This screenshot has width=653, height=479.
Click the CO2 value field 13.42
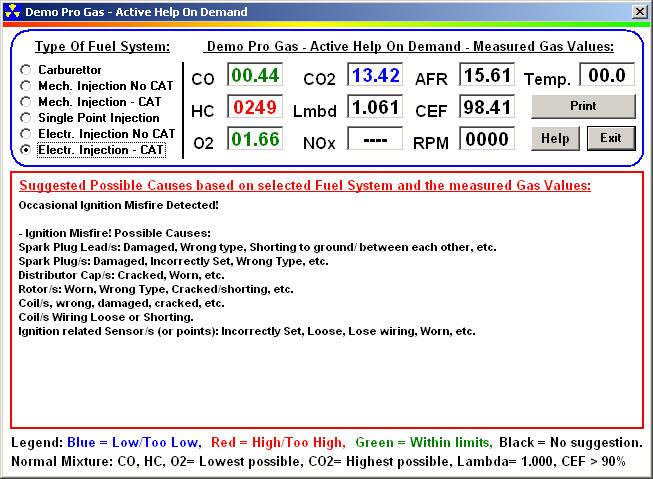[375, 75]
